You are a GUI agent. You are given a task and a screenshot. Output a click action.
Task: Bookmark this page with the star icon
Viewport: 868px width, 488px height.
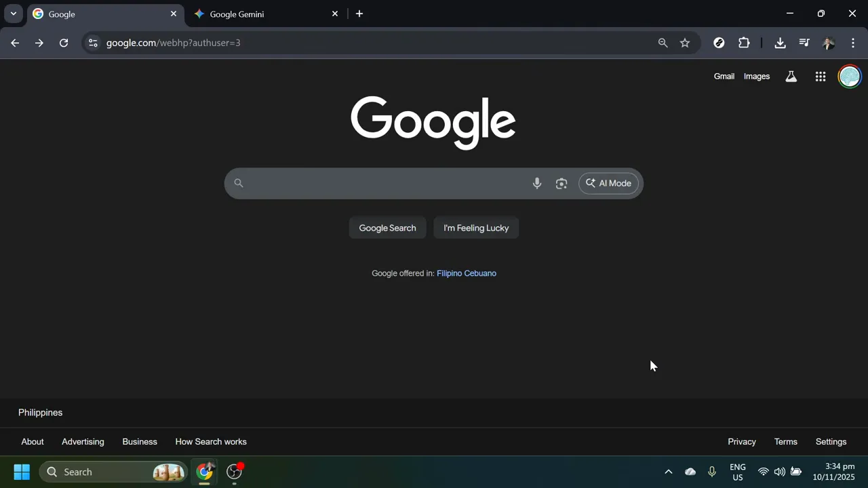pyautogui.click(x=685, y=43)
